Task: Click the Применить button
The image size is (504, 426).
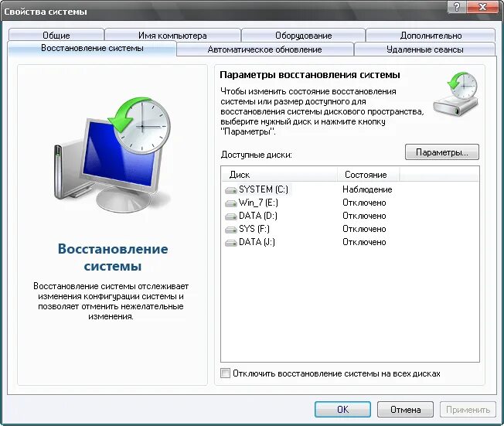Action: tap(468, 409)
